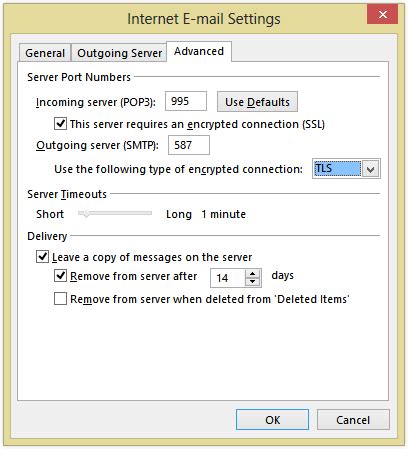Click the 'Internet E-mail Settings' window title
This screenshot has height=449, width=408.
tap(204, 18)
